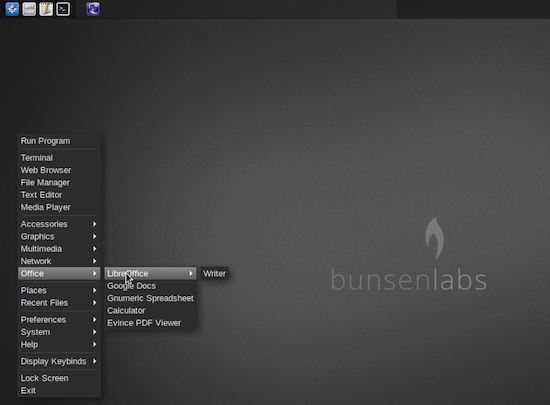This screenshot has width=550, height=405.
Task: Open the Multimedia submenu
Action: 59,249
